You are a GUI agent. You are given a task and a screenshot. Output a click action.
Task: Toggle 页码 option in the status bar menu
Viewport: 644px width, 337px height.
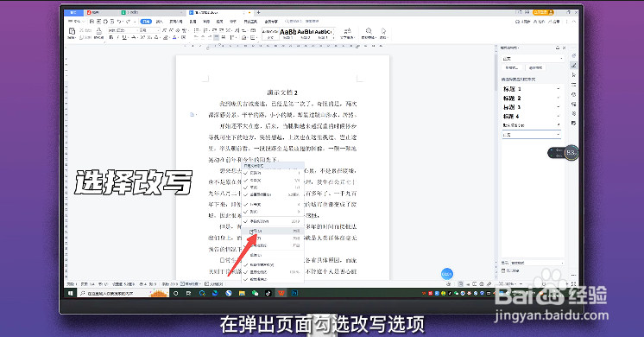272,173
